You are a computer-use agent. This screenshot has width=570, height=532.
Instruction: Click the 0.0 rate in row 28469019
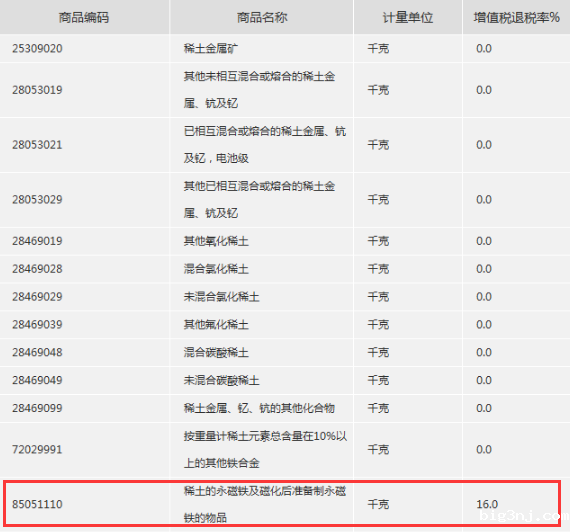484,241
